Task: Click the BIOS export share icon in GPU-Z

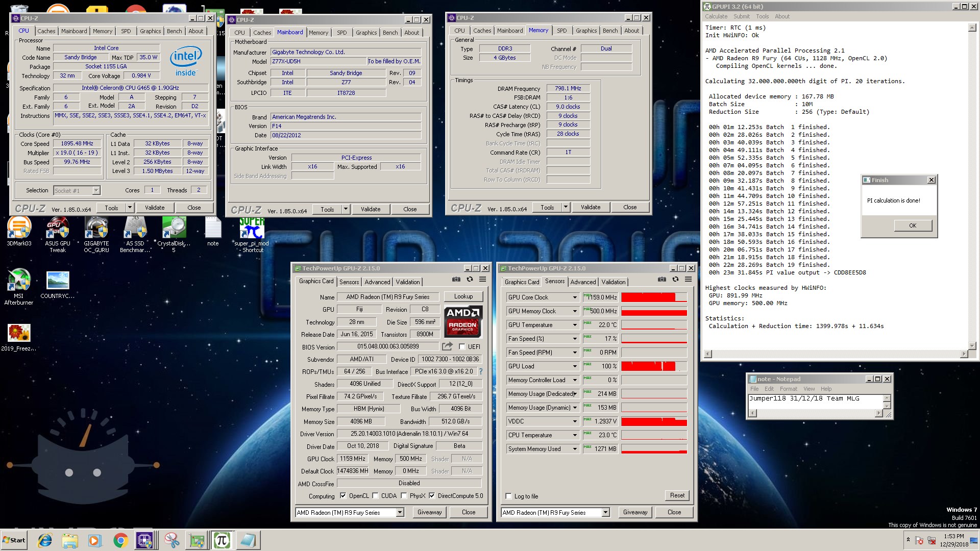Action: [x=447, y=346]
